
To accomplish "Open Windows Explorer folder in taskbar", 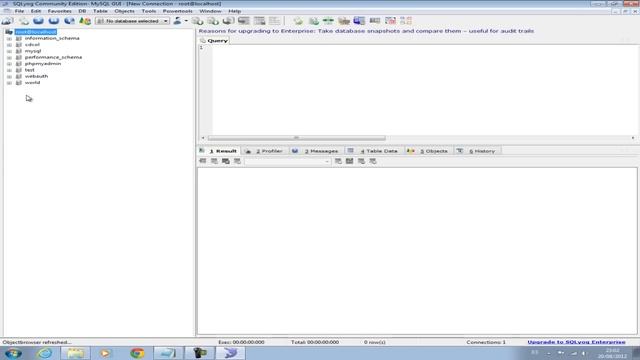I will coord(75,353).
